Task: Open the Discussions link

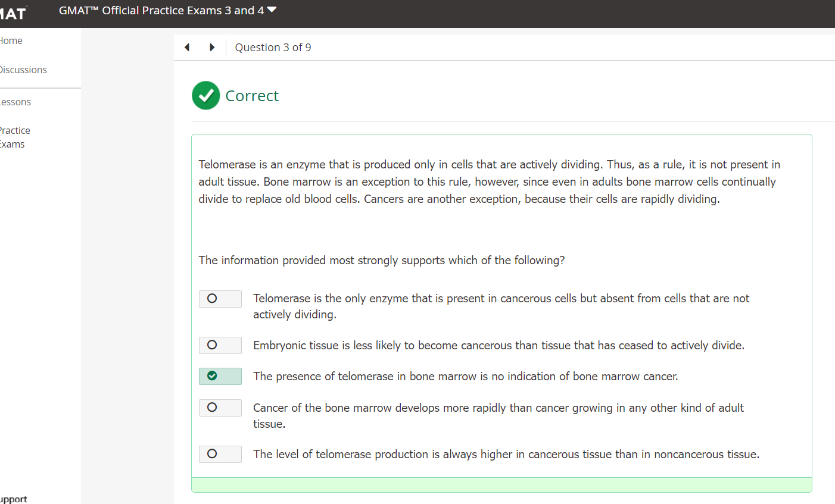Action: pyautogui.click(x=23, y=70)
